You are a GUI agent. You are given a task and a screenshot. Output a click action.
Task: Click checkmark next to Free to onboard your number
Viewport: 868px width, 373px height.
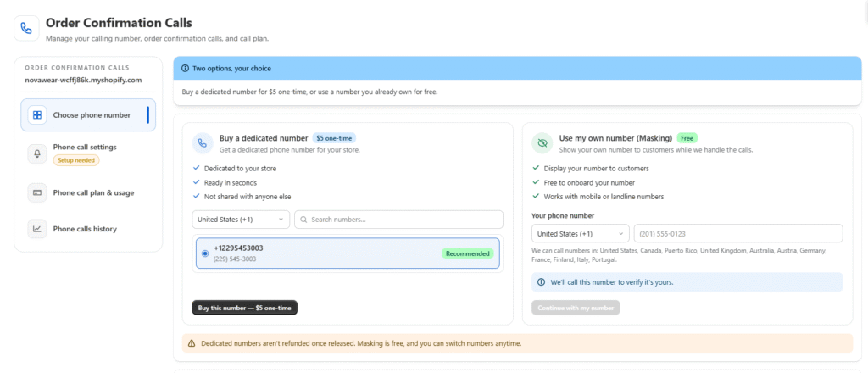tap(536, 182)
